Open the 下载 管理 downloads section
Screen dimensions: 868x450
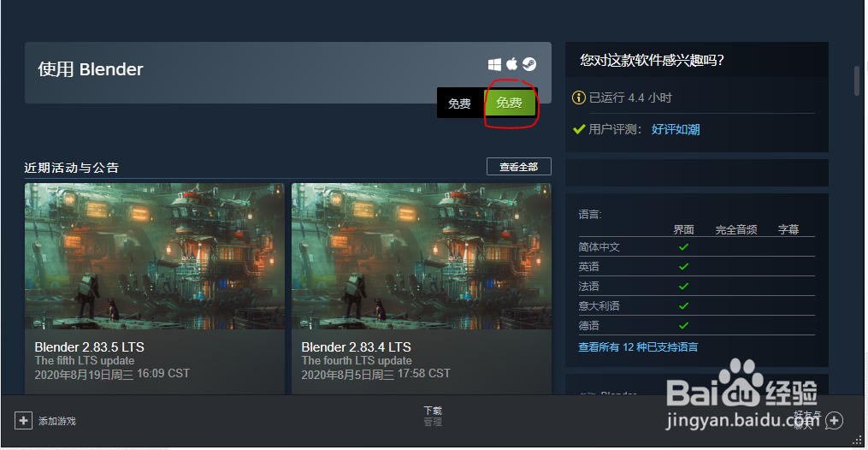coord(433,416)
